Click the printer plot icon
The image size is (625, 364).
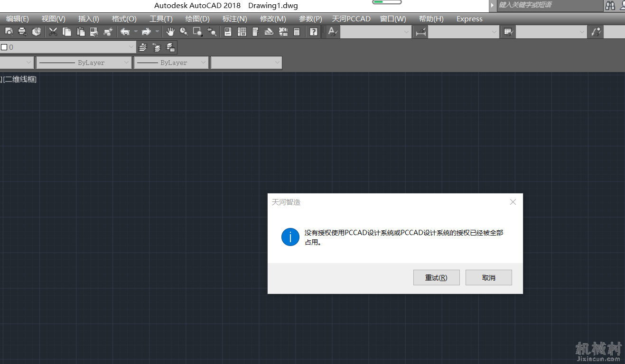pyautogui.click(x=22, y=32)
